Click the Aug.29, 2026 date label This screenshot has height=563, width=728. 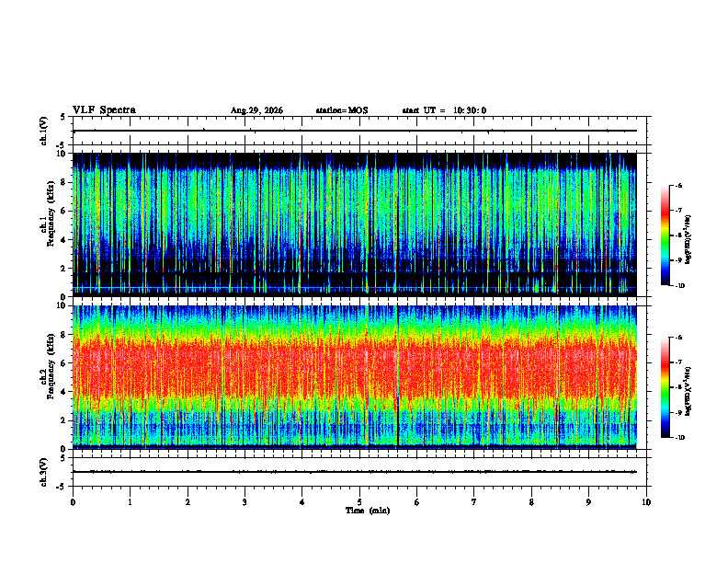click(x=256, y=110)
